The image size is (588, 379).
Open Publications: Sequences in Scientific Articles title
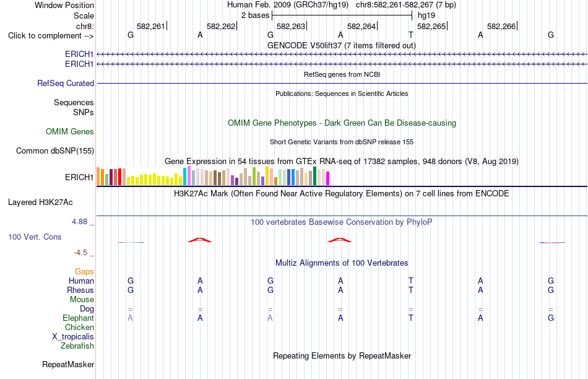342,94
